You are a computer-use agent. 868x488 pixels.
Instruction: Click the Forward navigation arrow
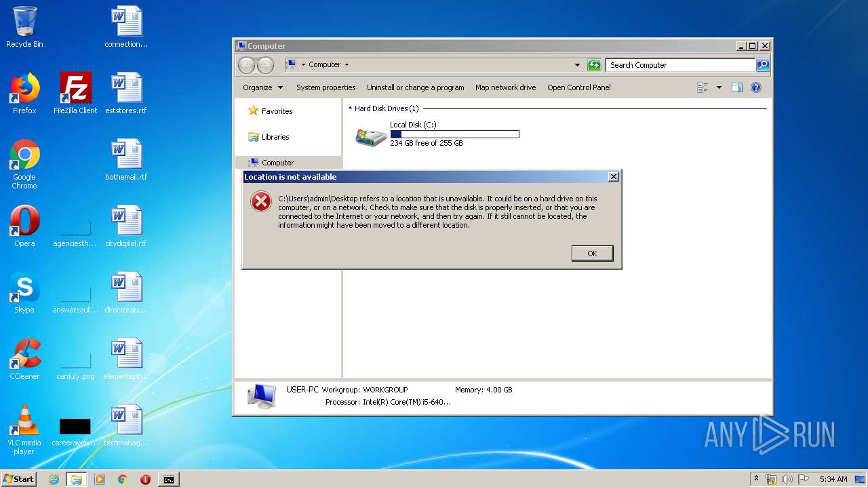(265, 65)
